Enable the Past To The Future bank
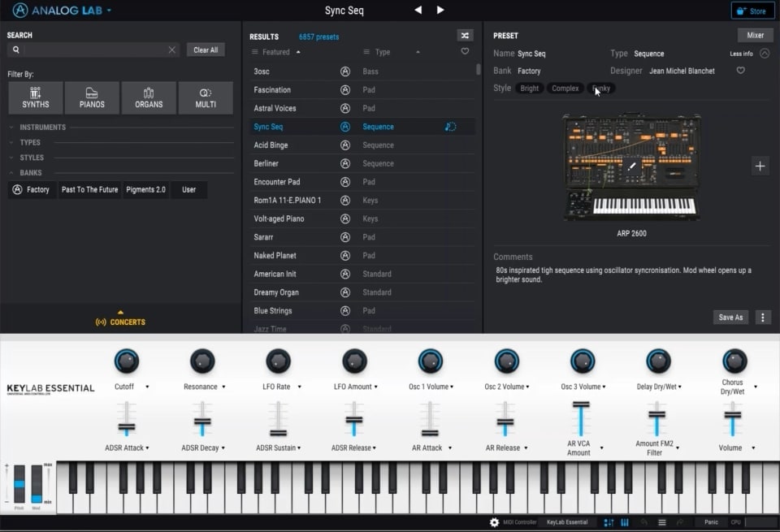Viewport: 780px width, 532px height. click(90, 190)
